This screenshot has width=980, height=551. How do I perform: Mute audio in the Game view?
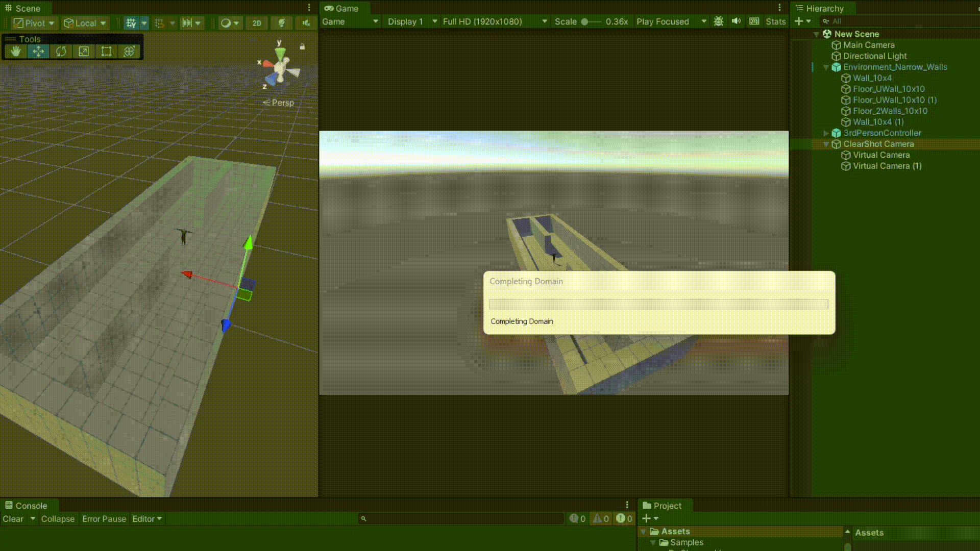[x=736, y=21]
